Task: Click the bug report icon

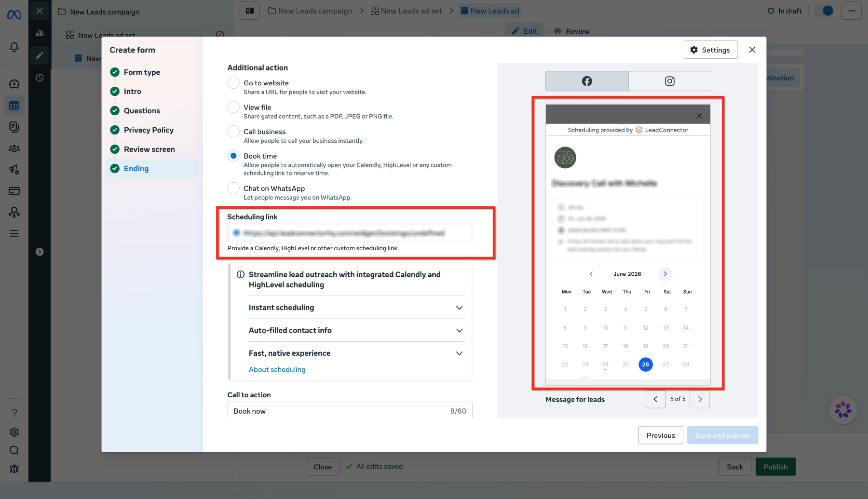Action: point(14,469)
